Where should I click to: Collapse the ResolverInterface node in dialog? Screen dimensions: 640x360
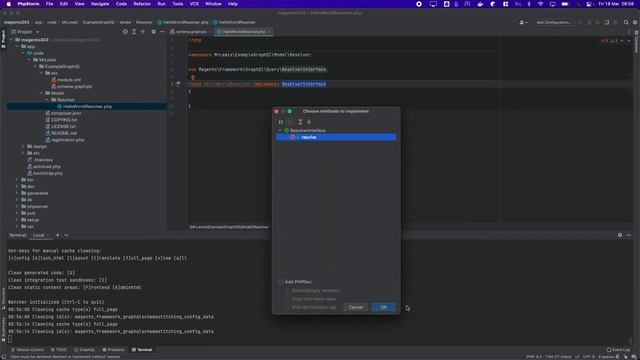(280, 130)
